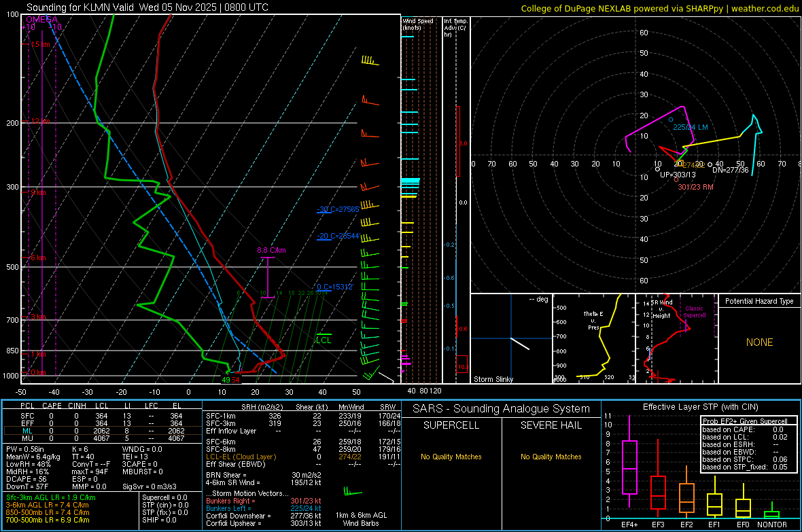
Task: Click the green LCL marker label
Action: (x=324, y=340)
